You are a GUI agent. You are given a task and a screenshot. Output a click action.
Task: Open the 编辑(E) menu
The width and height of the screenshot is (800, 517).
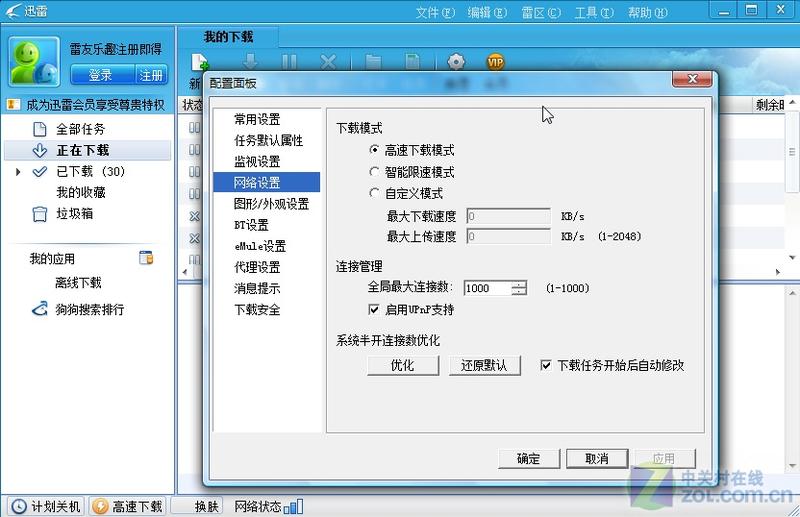(487, 12)
